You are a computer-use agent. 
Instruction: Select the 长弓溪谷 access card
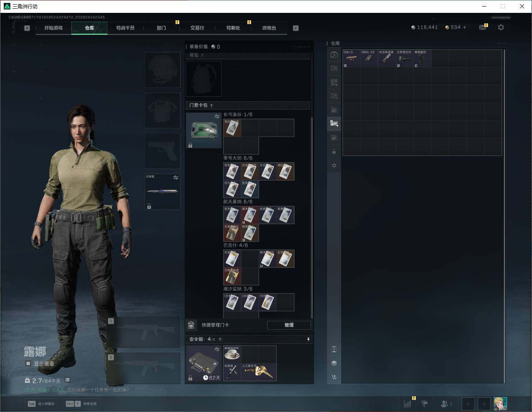pyautogui.click(x=232, y=128)
